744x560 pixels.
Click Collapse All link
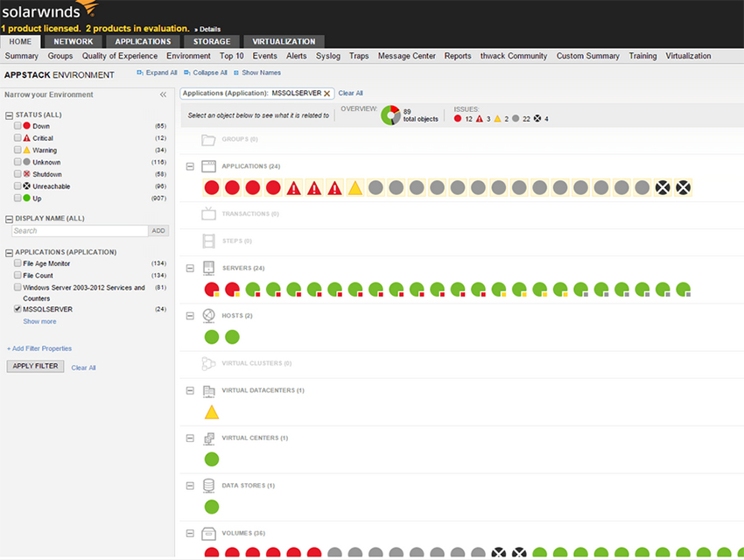tap(206, 73)
